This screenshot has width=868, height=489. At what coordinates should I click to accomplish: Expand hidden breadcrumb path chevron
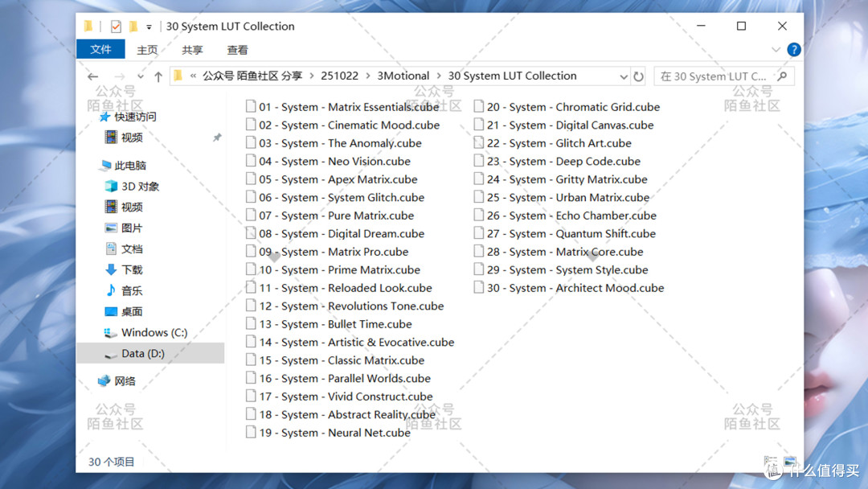coord(193,76)
